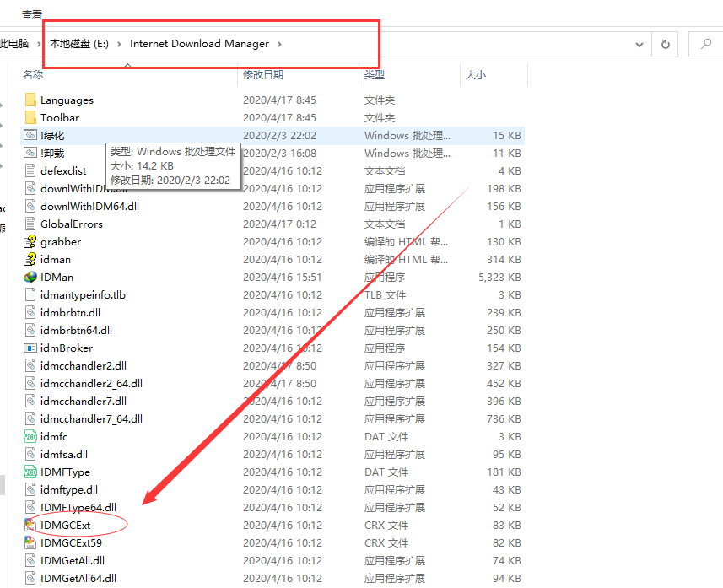Expand the chevron after Internet Download Manager

(x=279, y=44)
